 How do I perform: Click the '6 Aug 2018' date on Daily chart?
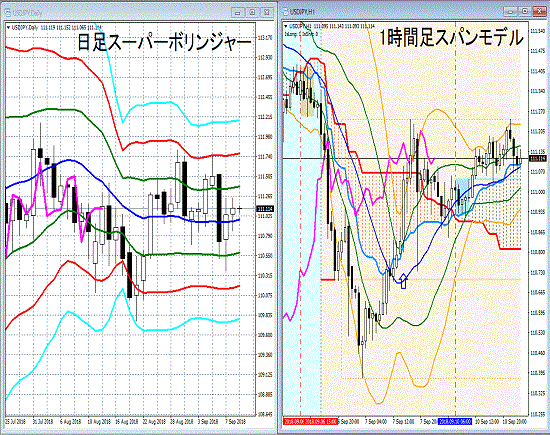[71, 421]
